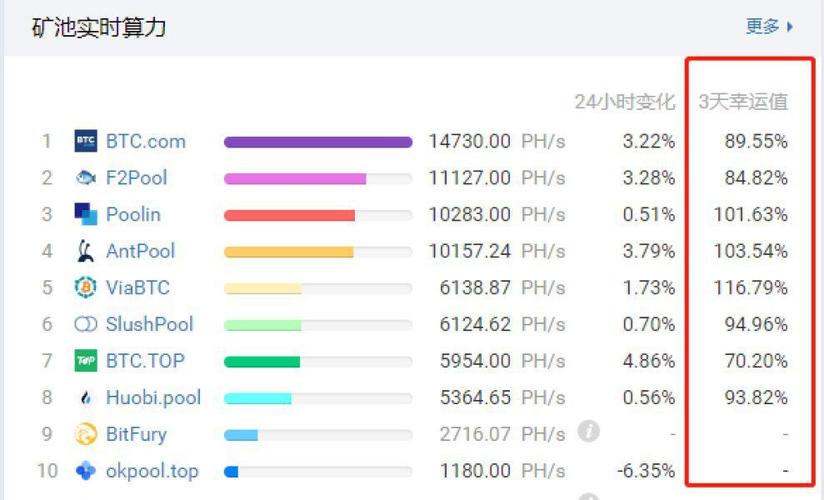This screenshot has width=824, height=500.
Task: Click the cyan Huobi.pool hashrate bar
Action: [258, 399]
